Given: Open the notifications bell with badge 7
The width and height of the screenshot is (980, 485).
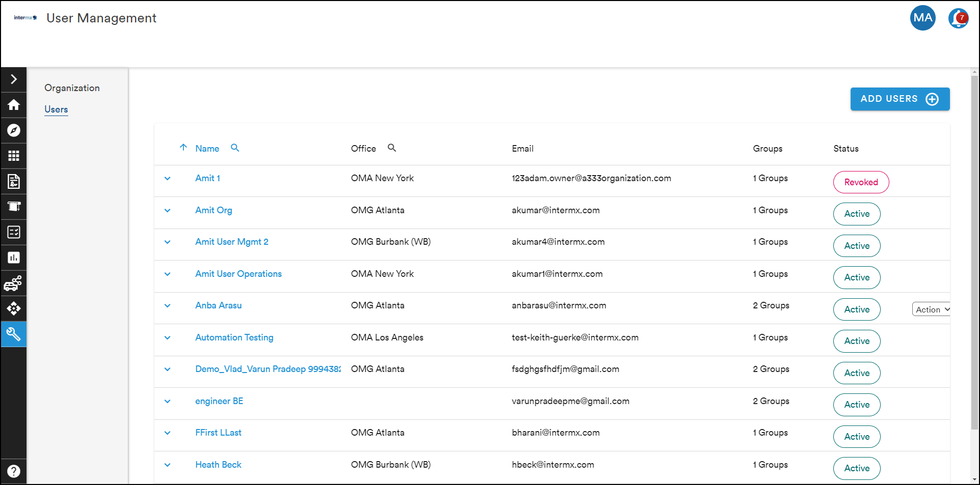Looking at the screenshot, I should tap(958, 18).
